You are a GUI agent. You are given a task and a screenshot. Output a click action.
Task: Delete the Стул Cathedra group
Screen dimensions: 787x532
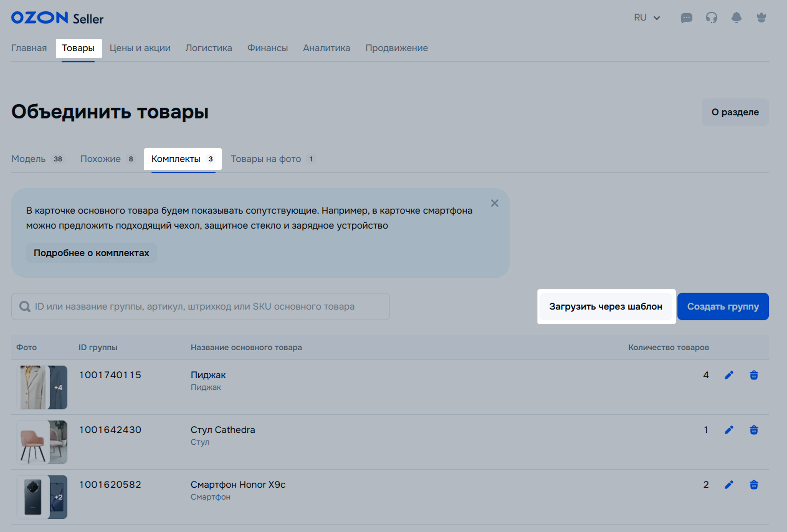pos(754,430)
